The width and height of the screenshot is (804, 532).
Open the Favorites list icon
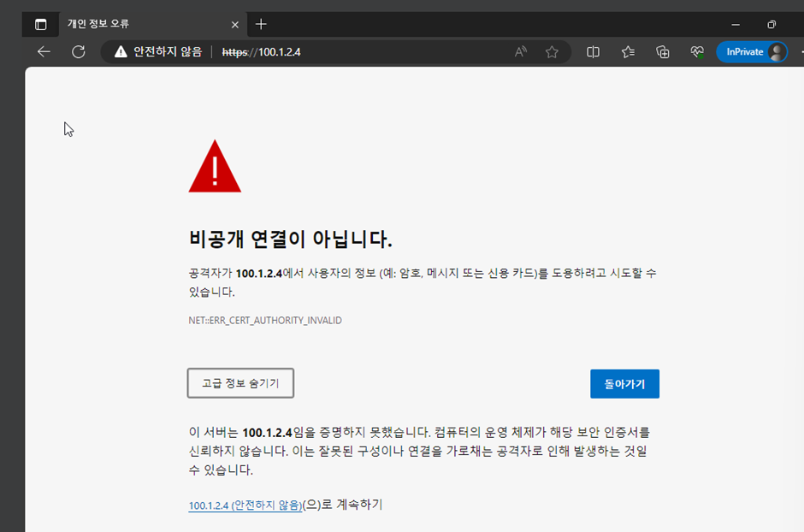coord(628,52)
